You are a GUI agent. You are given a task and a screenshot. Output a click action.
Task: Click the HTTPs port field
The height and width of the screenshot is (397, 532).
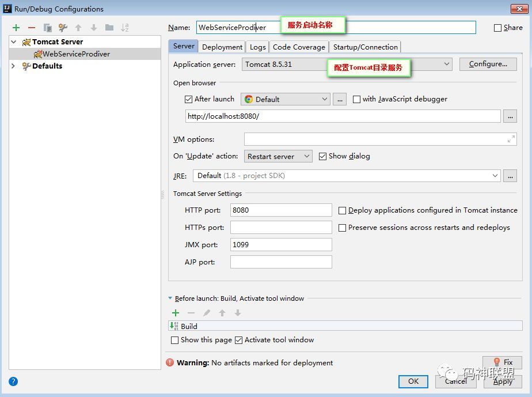click(x=281, y=227)
